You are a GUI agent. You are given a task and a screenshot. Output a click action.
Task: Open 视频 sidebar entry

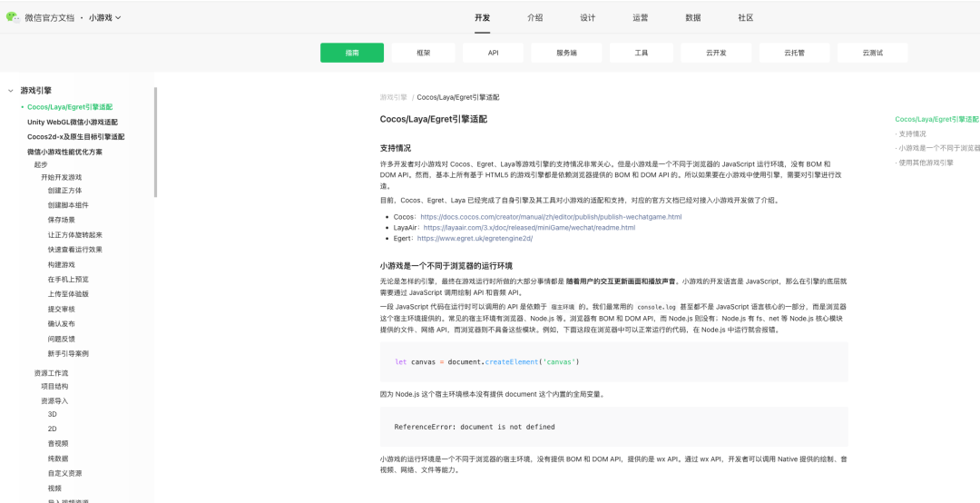pyautogui.click(x=54, y=488)
